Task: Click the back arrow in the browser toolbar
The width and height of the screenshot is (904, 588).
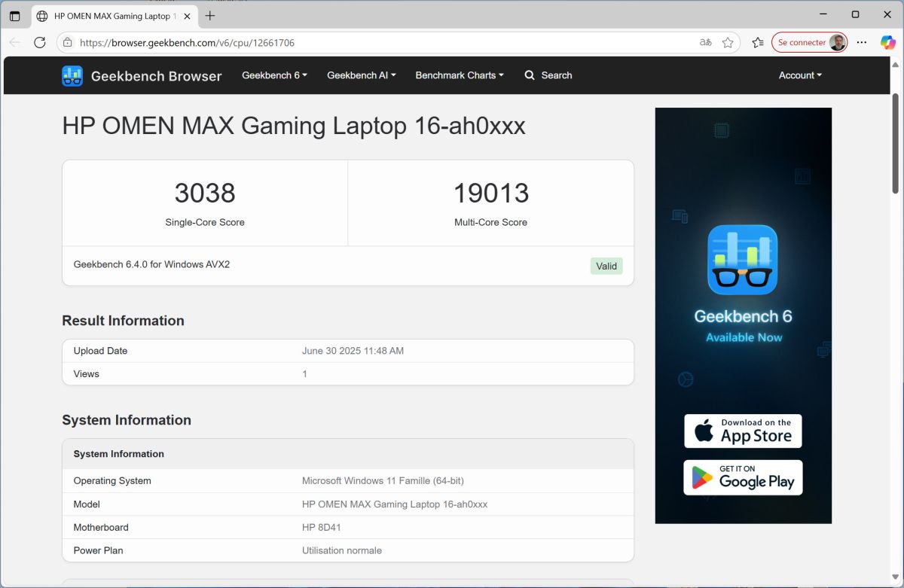Action: click(15, 43)
